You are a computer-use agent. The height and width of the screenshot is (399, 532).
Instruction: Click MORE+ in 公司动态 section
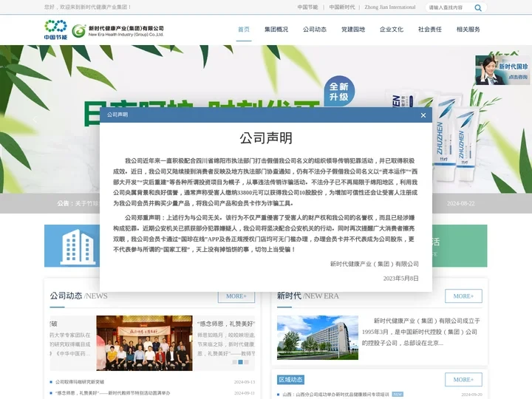[x=236, y=296]
